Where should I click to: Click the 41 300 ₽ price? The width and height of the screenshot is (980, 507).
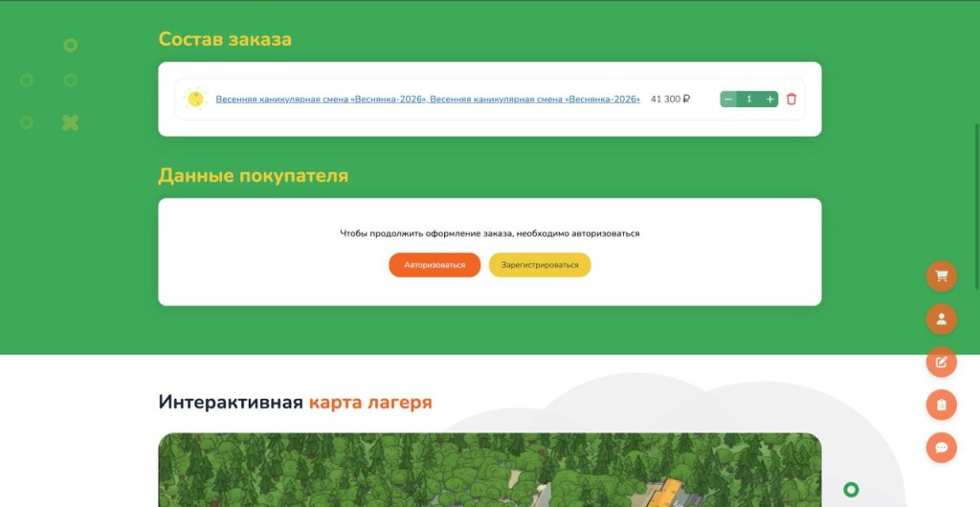pyautogui.click(x=670, y=99)
